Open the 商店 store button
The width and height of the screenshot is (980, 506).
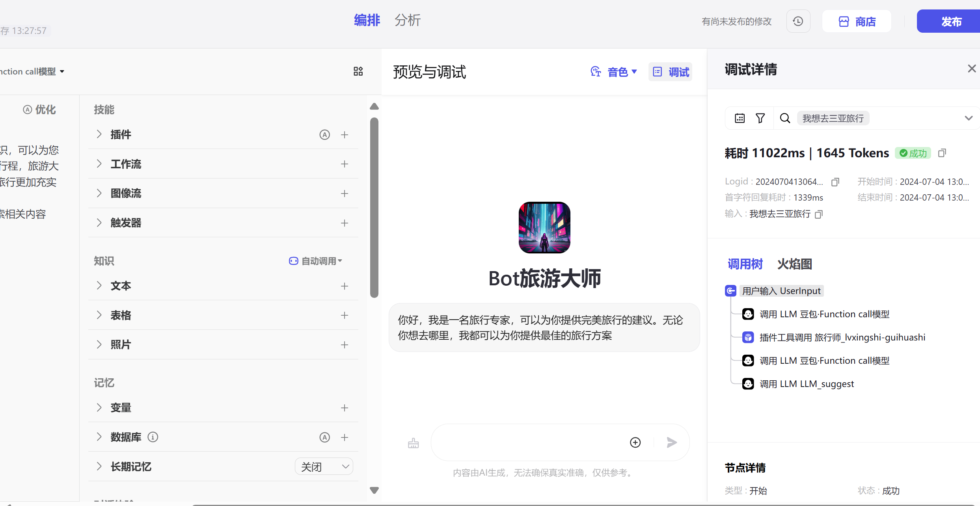pyautogui.click(x=857, y=21)
